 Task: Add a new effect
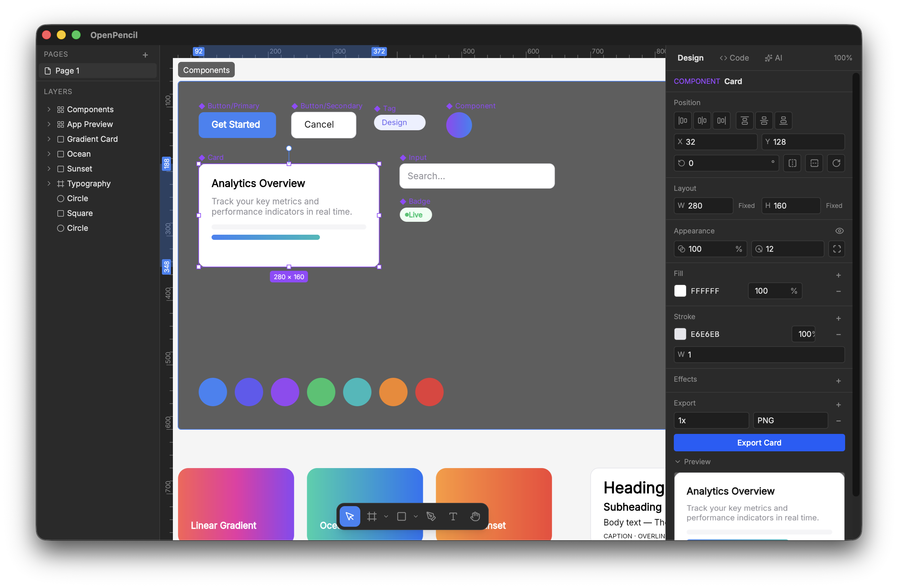click(838, 381)
